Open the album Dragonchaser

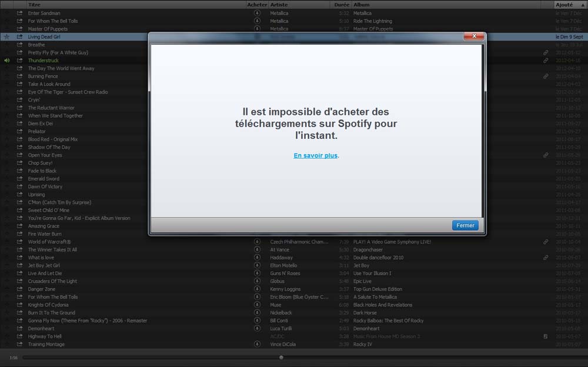click(368, 249)
